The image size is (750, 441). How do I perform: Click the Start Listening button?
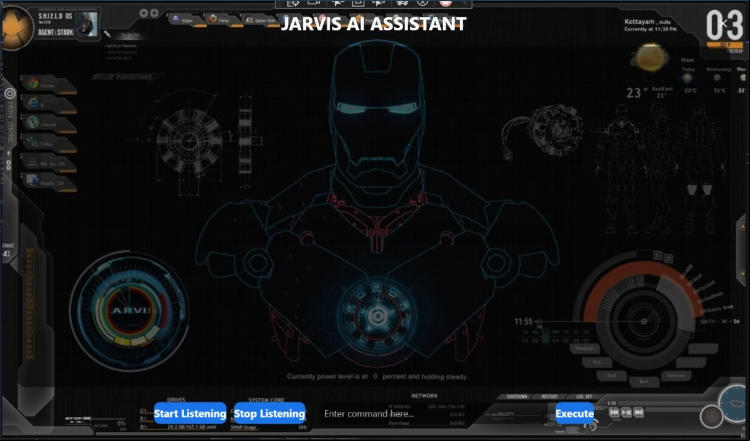pos(190,414)
